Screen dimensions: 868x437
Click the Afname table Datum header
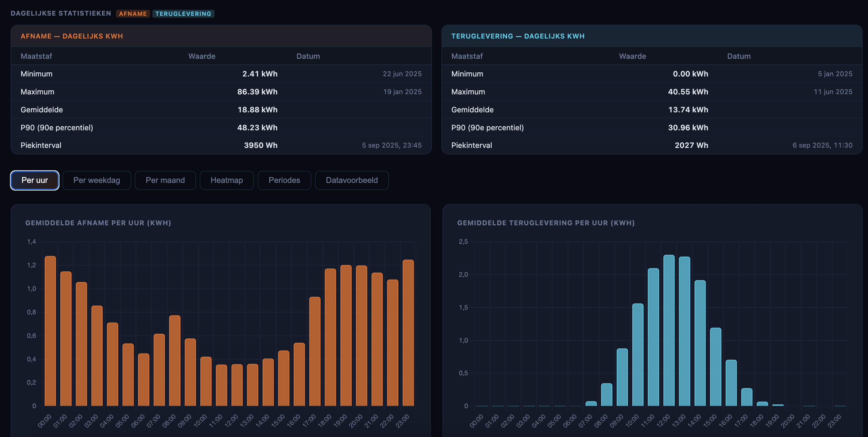coord(308,56)
